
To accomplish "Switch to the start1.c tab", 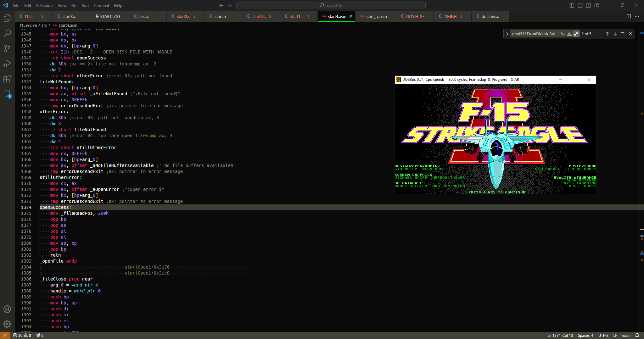I will click(x=299, y=16).
